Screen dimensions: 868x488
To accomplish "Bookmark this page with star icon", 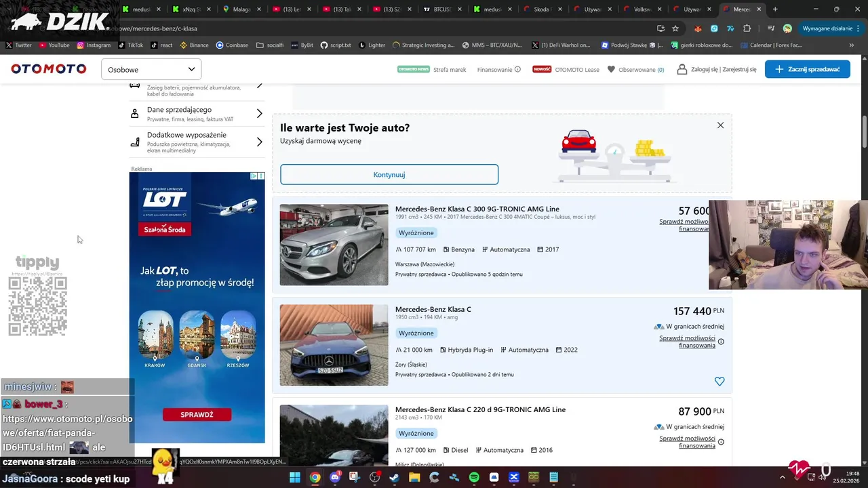I will 675,28.
